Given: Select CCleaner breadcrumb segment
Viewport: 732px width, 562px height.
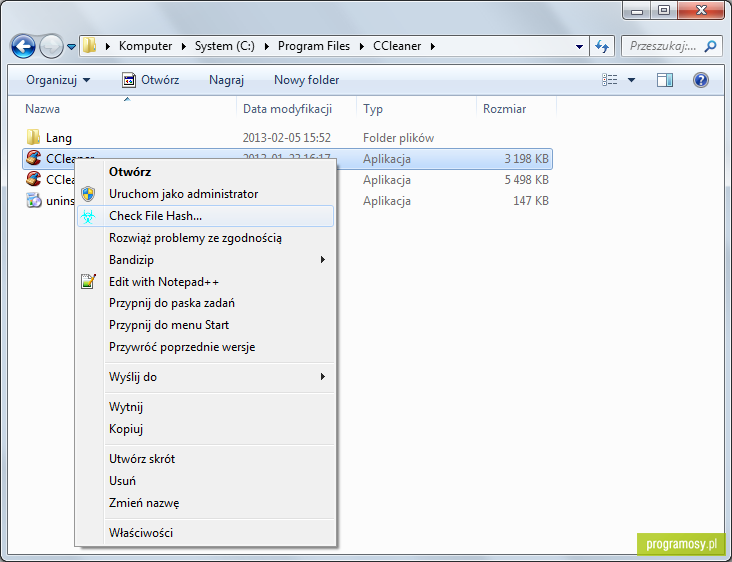Looking at the screenshot, I should click(x=397, y=46).
